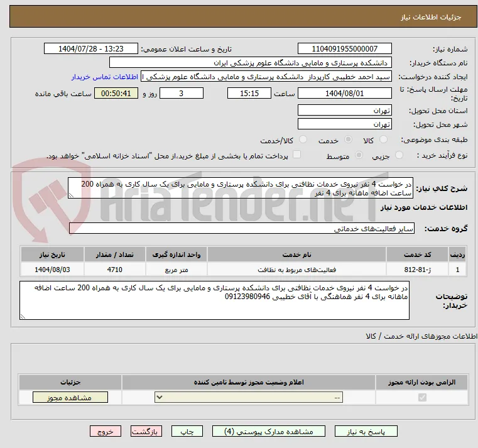Click the unit cell متر مربع
This screenshot has height=448, width=478.
(x=177, y=270)
